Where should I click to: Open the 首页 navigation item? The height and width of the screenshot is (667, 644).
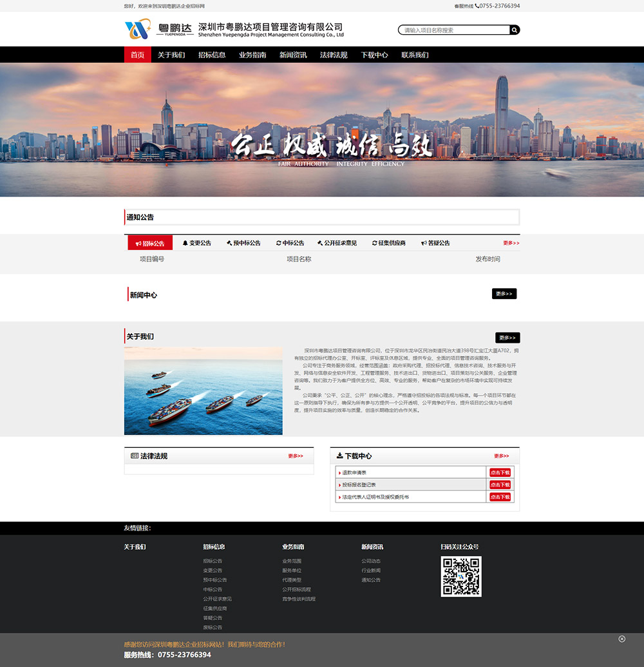[x=137, y=55]
